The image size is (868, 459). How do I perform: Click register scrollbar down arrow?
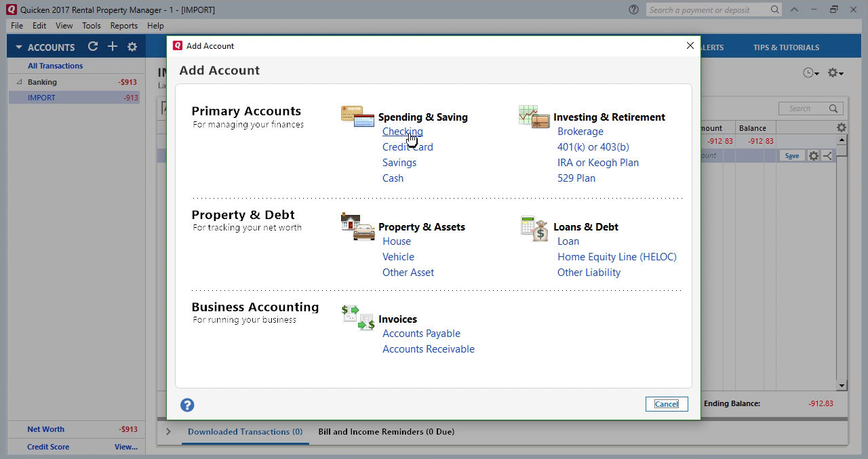tap(842, 386)
